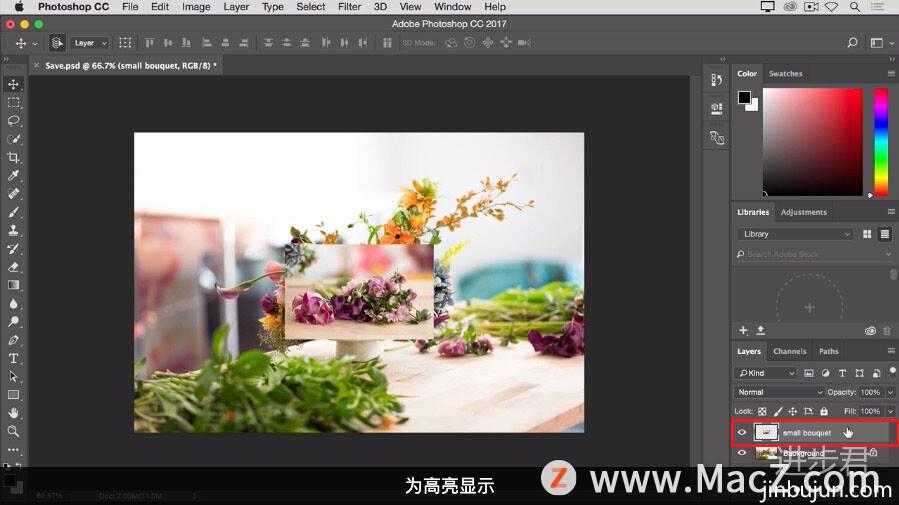Select the Move tool in the toolbox

click(13, 84)
